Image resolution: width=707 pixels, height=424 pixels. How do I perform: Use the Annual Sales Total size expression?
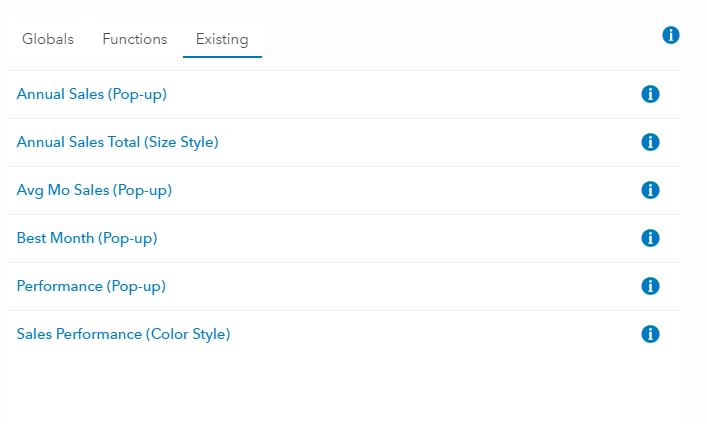pos(117,142)
